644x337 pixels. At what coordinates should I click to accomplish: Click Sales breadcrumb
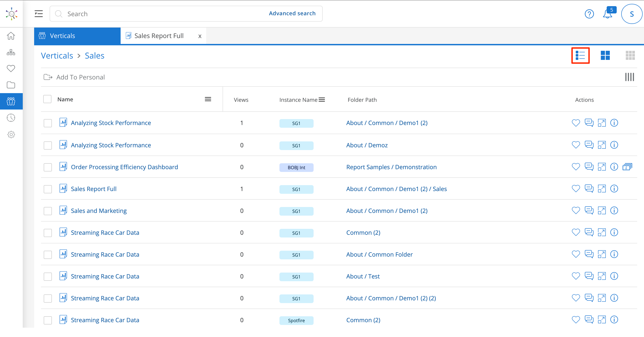pos(94,56)
